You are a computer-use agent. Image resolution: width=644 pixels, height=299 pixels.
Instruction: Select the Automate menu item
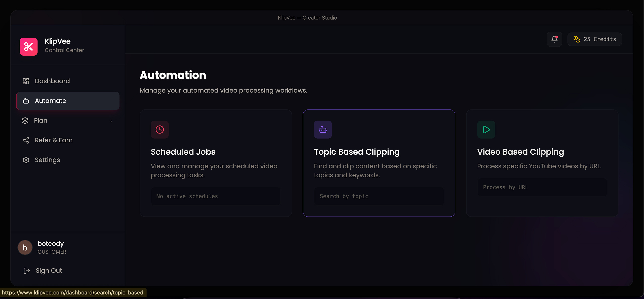[68, 101]
